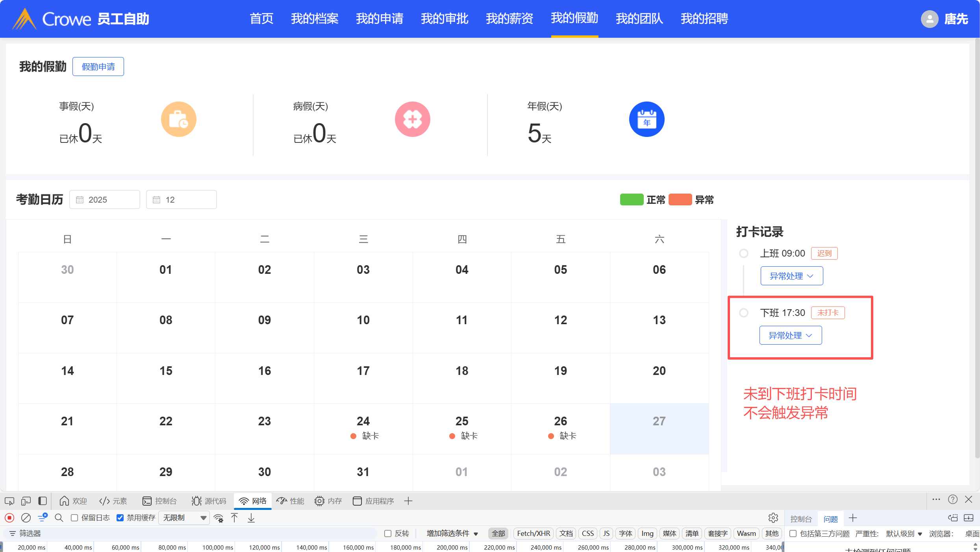Click the 假勤申请 button

pyautogui.click(x=98, y=66)
